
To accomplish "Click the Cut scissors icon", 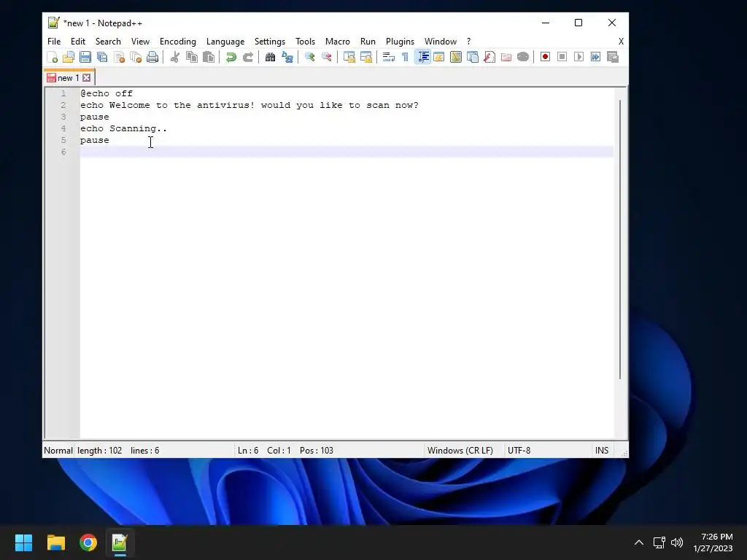I will tap(175, 57).
